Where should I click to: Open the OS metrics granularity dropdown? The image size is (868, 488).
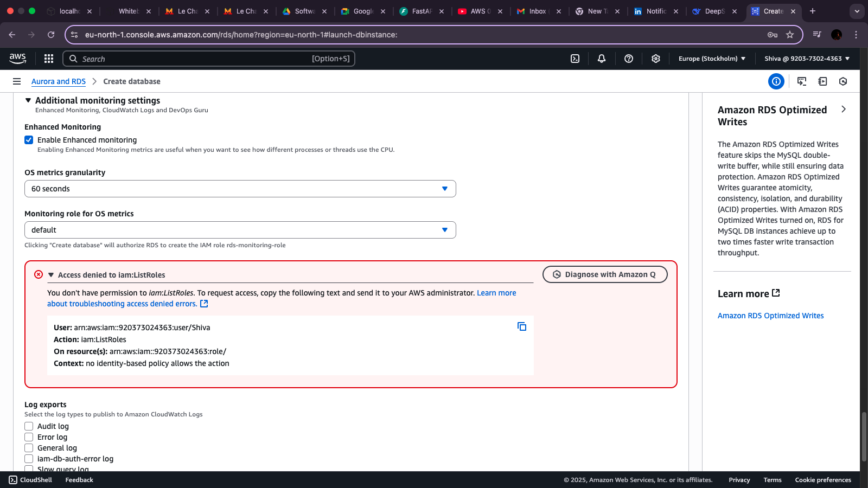coord(240,189)
